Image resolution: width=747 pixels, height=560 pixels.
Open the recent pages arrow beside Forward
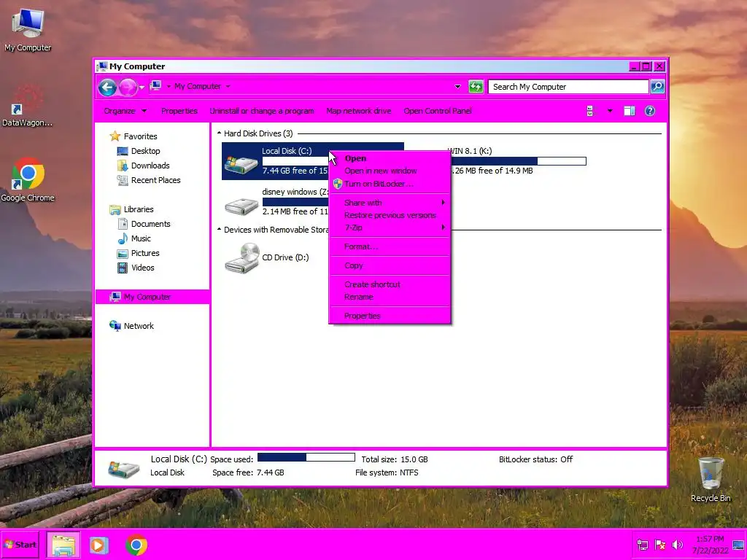click(x=142, y=87)
